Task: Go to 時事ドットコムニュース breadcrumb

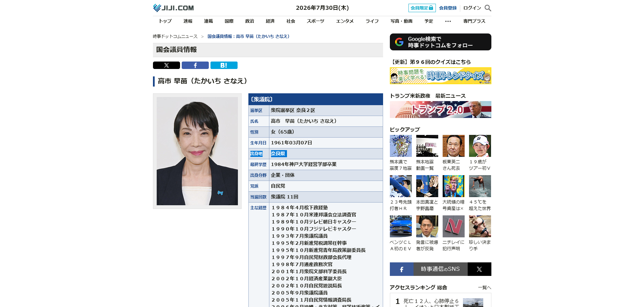Action: click(175, 36)
